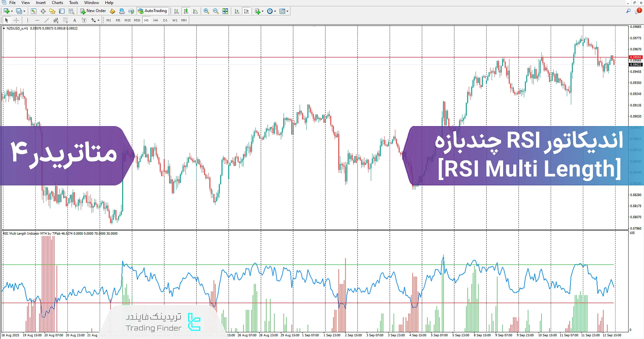Image resolution: width=644 pixels, height=339 pixels.
Task: Open the Charts menu
Action: click(x=57, y=3)
